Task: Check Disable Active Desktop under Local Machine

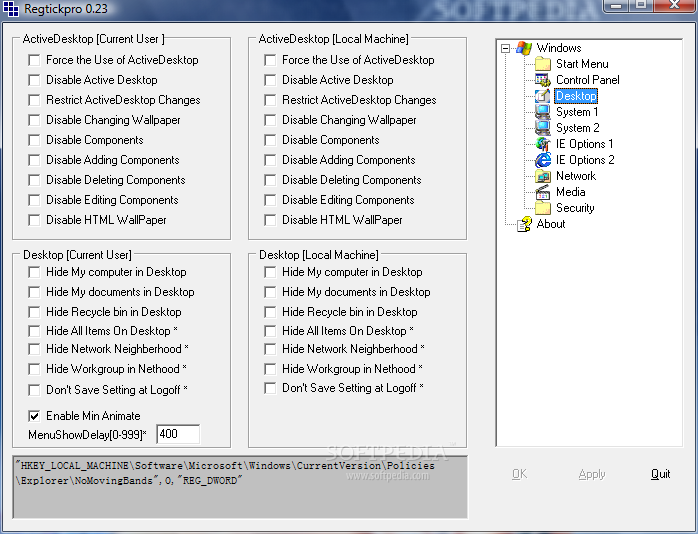Action: tap(270, 80)
